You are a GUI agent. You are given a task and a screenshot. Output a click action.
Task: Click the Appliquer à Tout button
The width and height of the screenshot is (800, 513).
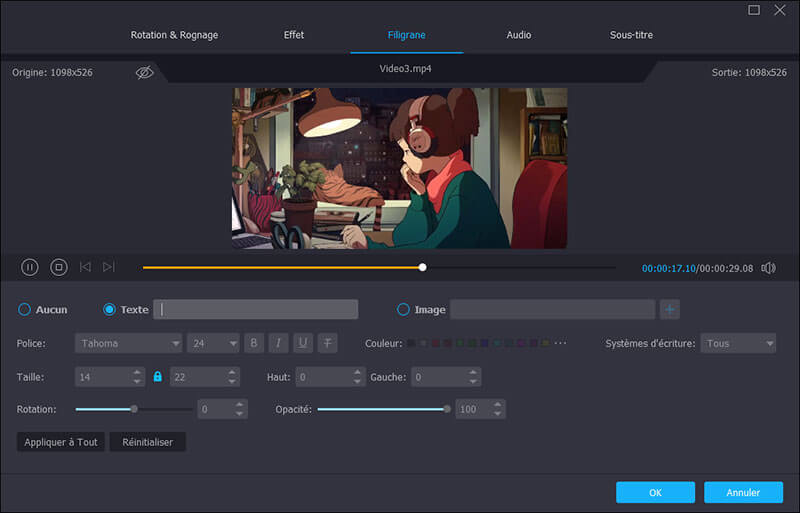coord(61,442)
